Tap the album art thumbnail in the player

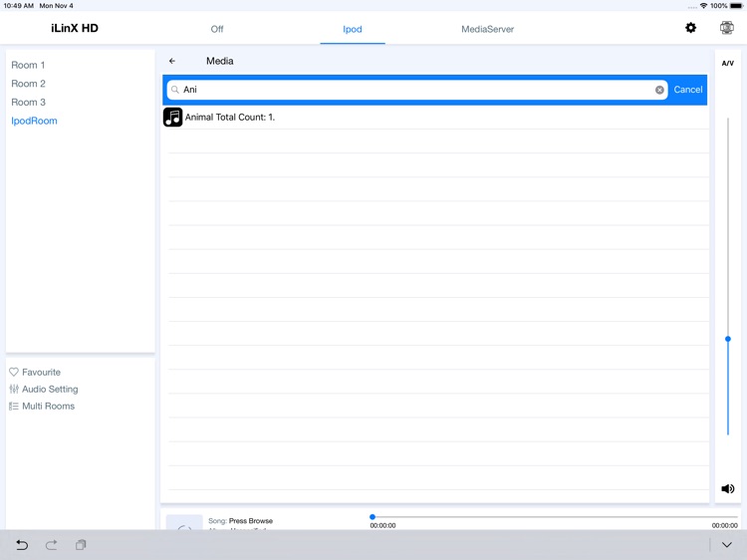point(184,522)
